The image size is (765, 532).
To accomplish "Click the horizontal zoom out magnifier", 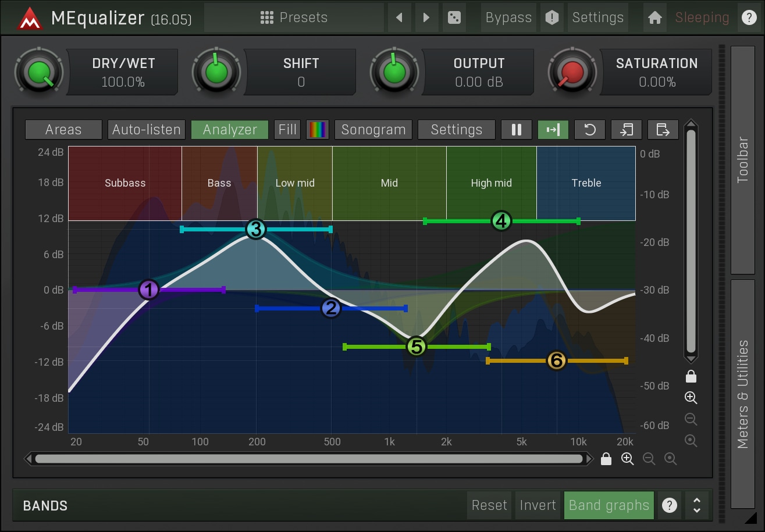I will [x=649, y=459].
